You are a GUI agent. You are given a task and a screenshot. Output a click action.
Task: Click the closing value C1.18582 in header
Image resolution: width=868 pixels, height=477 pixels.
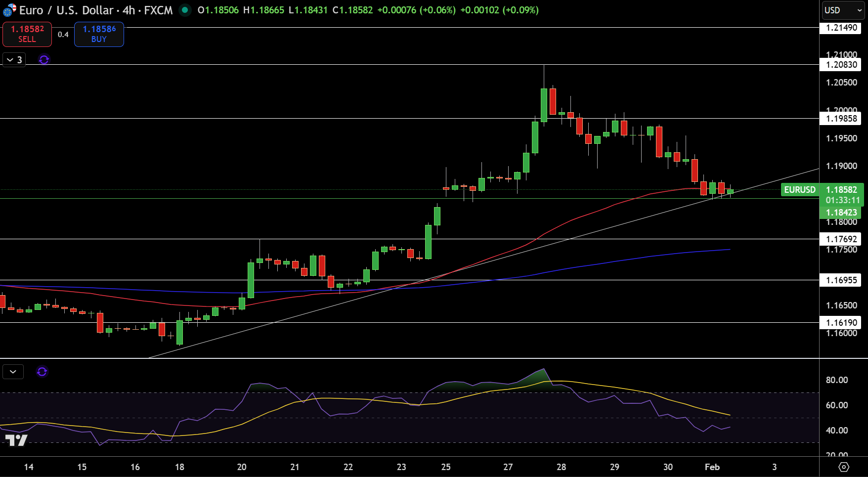tap(352, 10)
